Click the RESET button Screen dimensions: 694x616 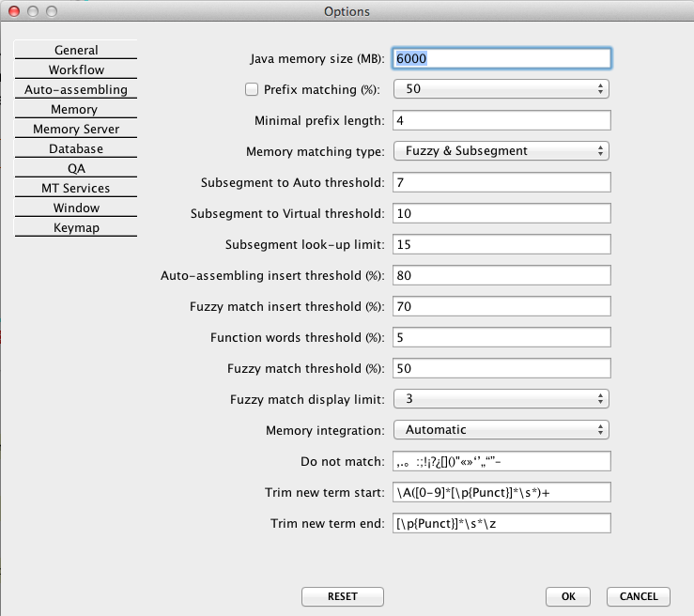pyautogui.click(x=342, y=596)
